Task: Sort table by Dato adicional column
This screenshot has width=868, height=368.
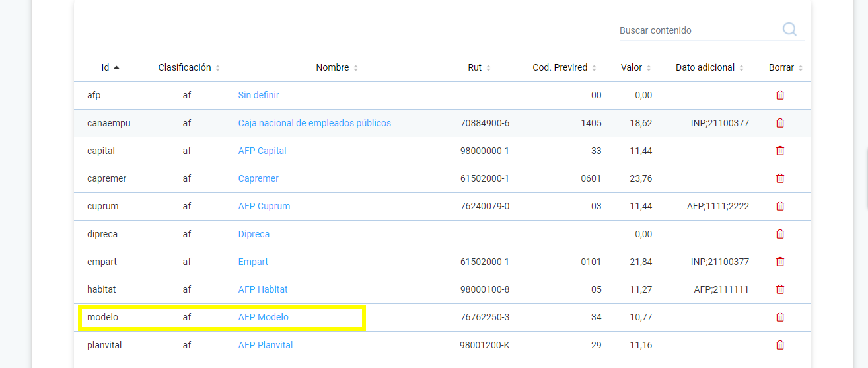Action: (709, 67)
